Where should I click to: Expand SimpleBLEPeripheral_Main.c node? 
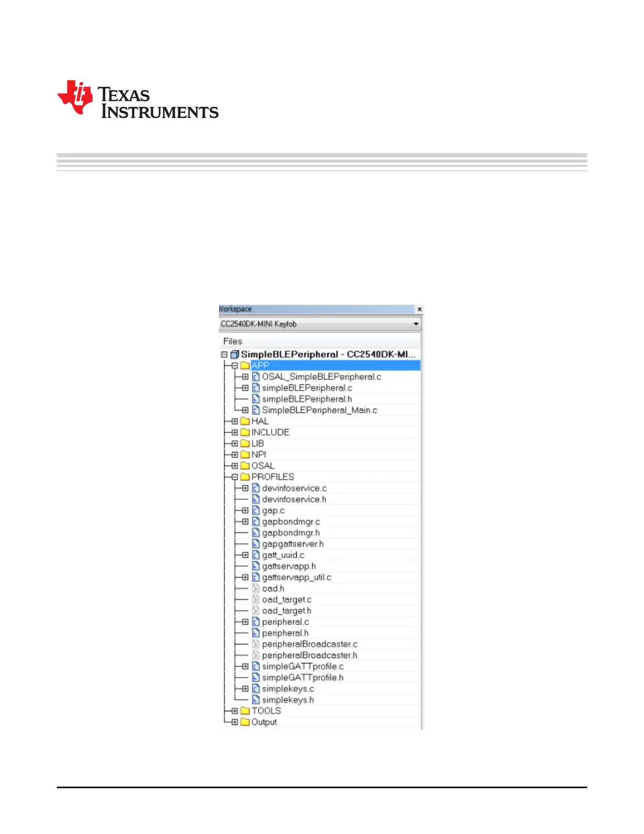pos(245,410)
